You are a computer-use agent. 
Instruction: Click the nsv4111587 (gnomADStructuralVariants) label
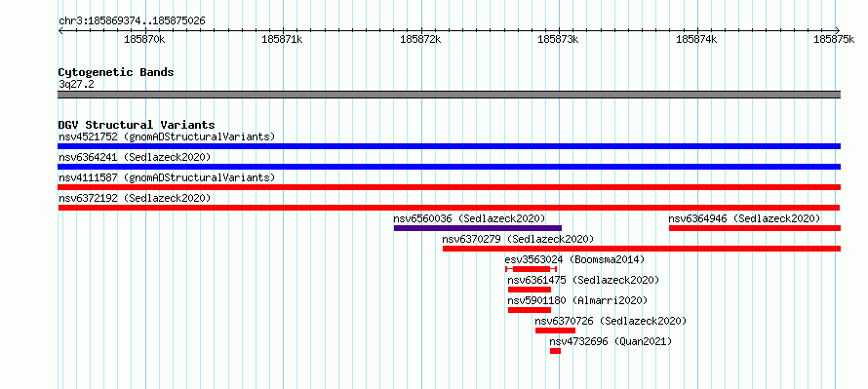167,177
